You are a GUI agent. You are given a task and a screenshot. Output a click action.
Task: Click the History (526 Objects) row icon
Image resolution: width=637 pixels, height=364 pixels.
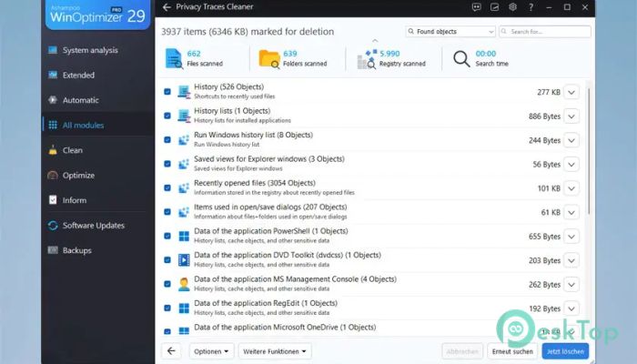pyautogui.click(x=184, y=92)
